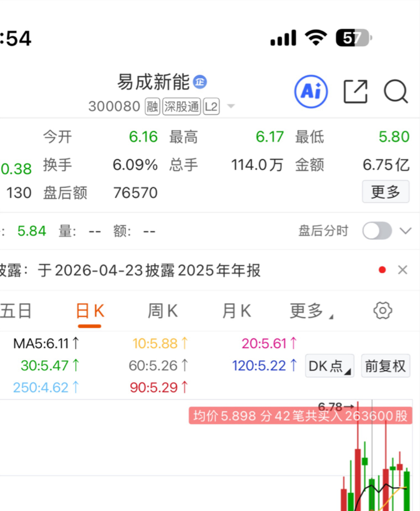The width and height of the screenshot is (420, 511).
Task: Click the 更多 button in quote details
Action: 386,192
